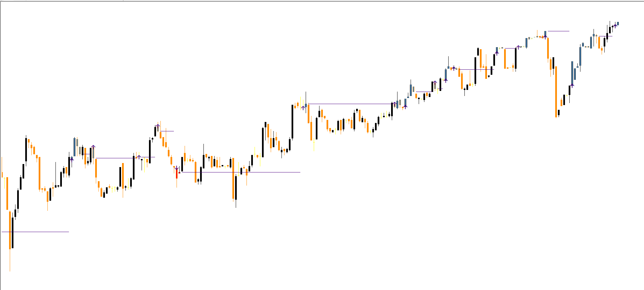644x290 pixels.
Task: Click the purple down arrow above the red candle
Action: pos(177,168)
